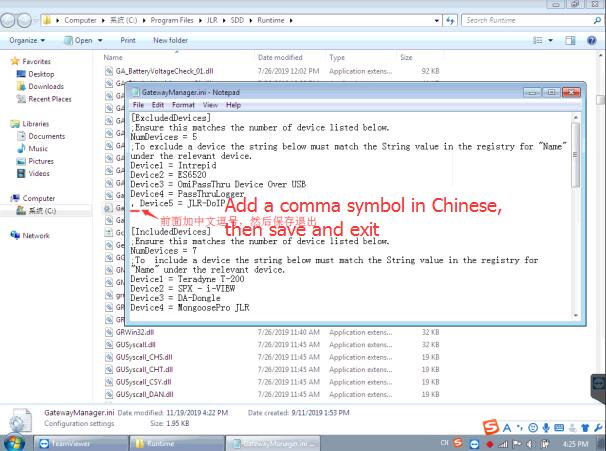Open the Notepad Format menu

(183, 105)
